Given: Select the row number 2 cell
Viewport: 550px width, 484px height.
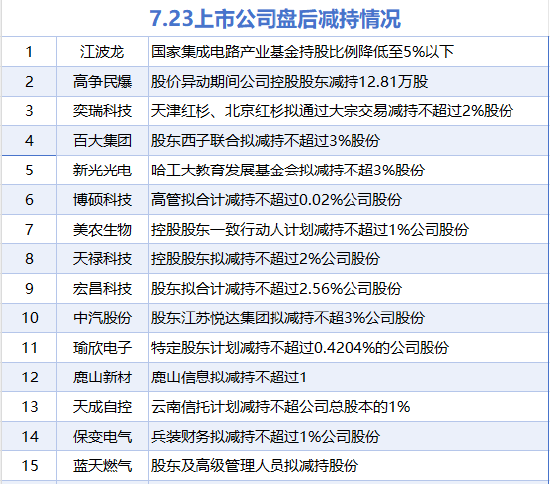Looking at the screenshot, I should tap(29, 82).
